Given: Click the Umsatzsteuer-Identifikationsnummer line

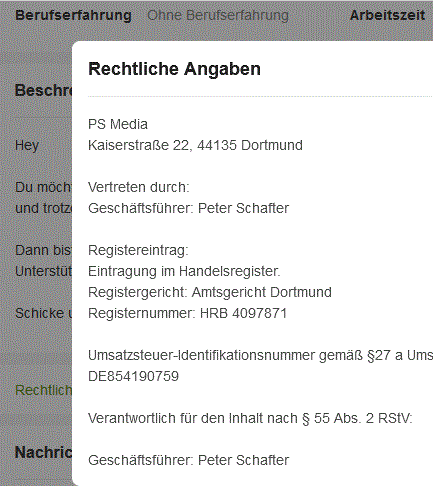Looking at the screenshot, I should pyautogui.click(x=260, y=355).
